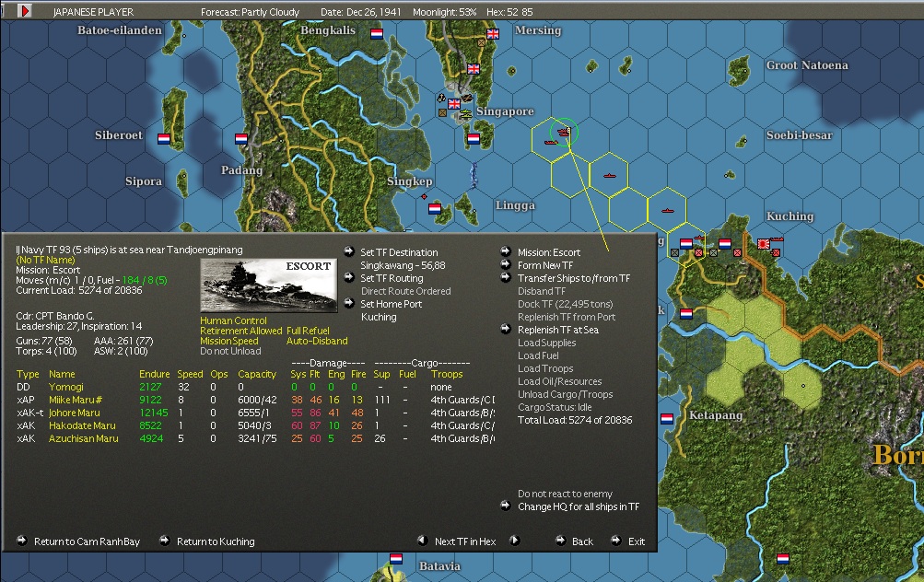
Task: Select ship Hakodate Maru in the list
Action: point(82,425)
